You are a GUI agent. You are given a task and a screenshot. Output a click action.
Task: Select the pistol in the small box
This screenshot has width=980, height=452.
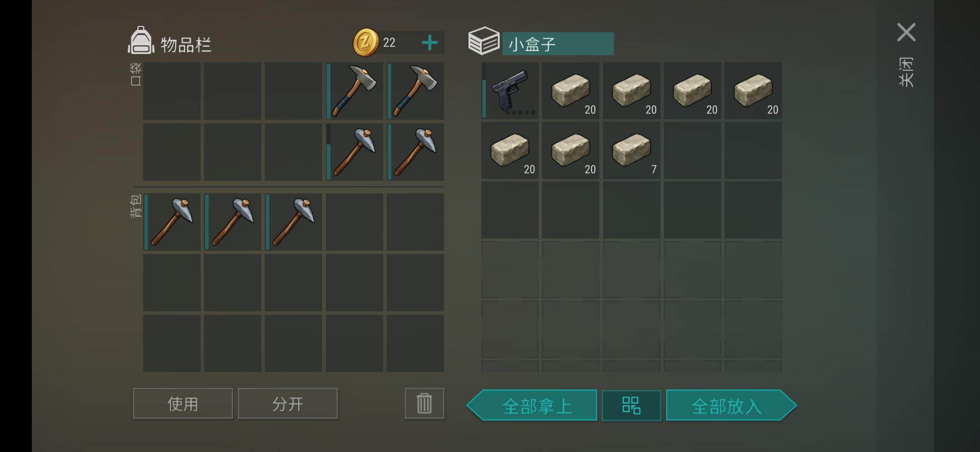pyautogui.click(x=510, y=91)
